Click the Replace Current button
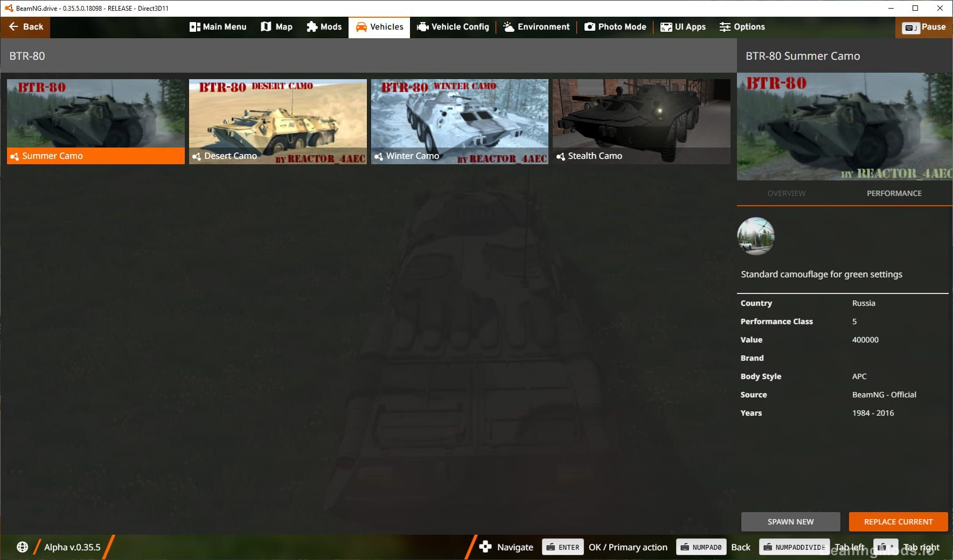The height and width of the screenshot is (560, 953). click(898, 522)
